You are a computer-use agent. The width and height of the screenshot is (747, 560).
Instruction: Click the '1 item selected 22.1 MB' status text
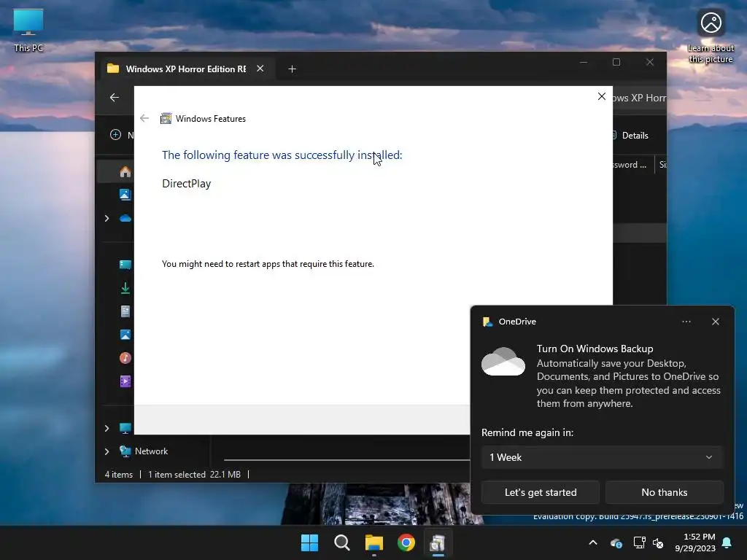click(194, 474)
